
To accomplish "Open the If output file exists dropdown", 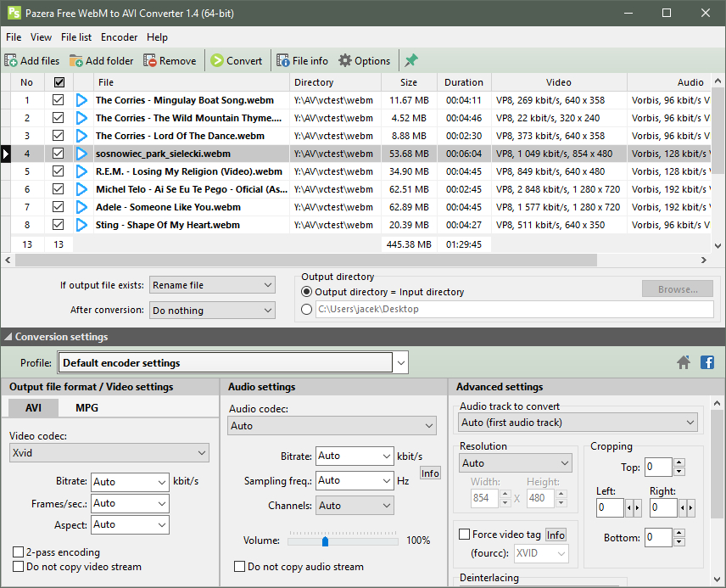I will pos(212,285).
